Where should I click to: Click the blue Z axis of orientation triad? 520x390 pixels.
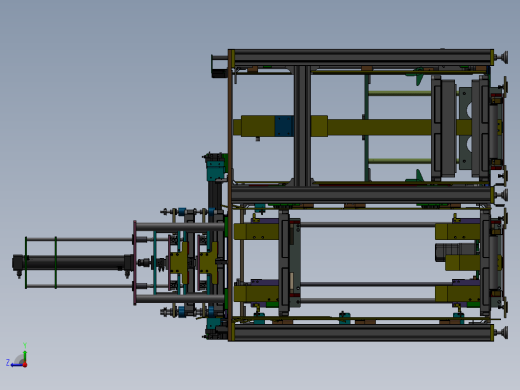(x=14, y=364)
